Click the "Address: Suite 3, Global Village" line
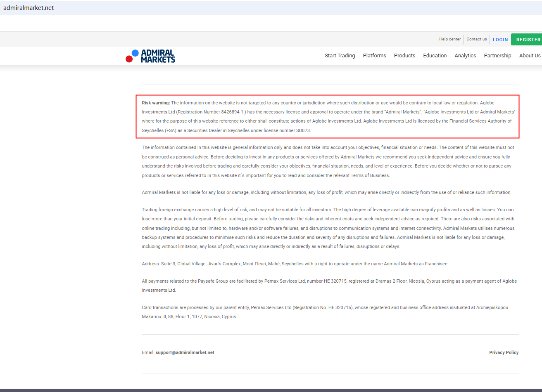 [x=295, y=264]
